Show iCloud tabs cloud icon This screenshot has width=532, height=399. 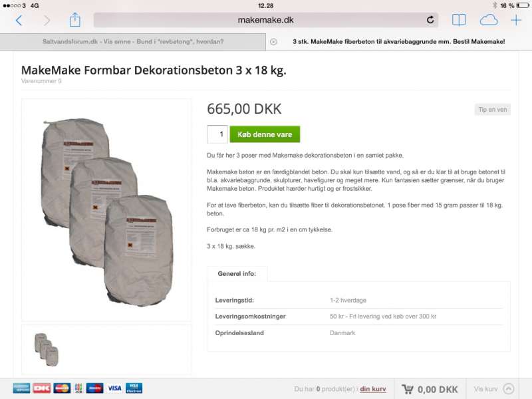(489, 20)
